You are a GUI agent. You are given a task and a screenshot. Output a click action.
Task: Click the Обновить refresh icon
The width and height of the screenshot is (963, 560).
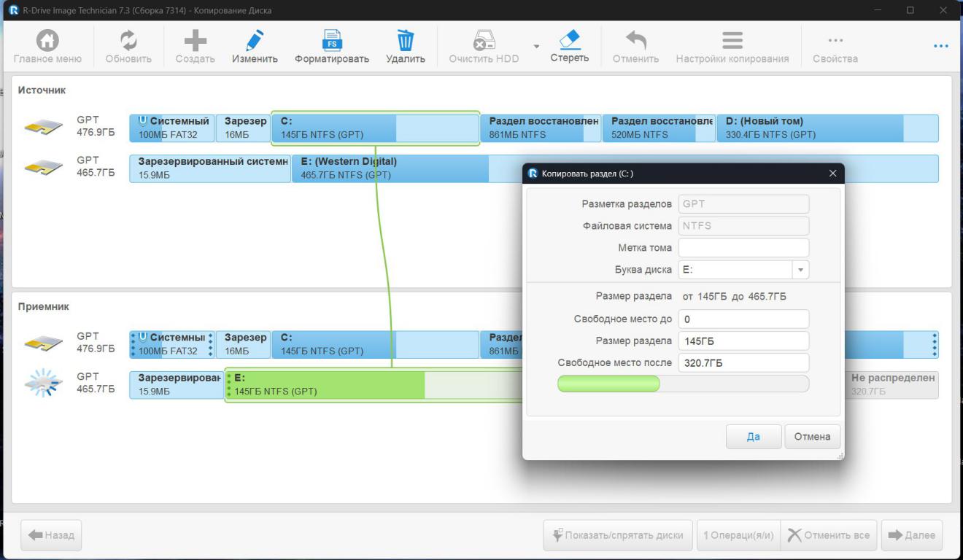click(128, 41)
